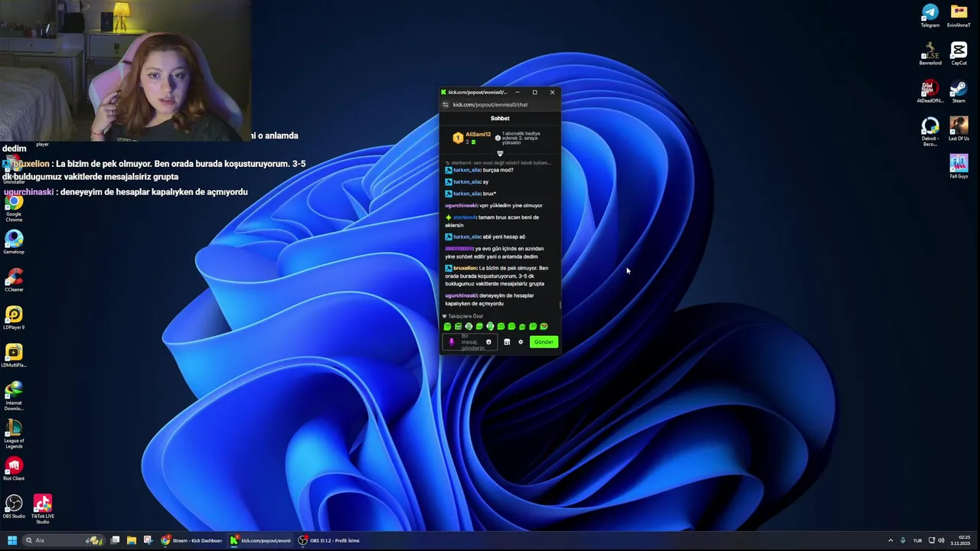
Task: Select the OBS Studio desktop shortcut
Action: 14,507
